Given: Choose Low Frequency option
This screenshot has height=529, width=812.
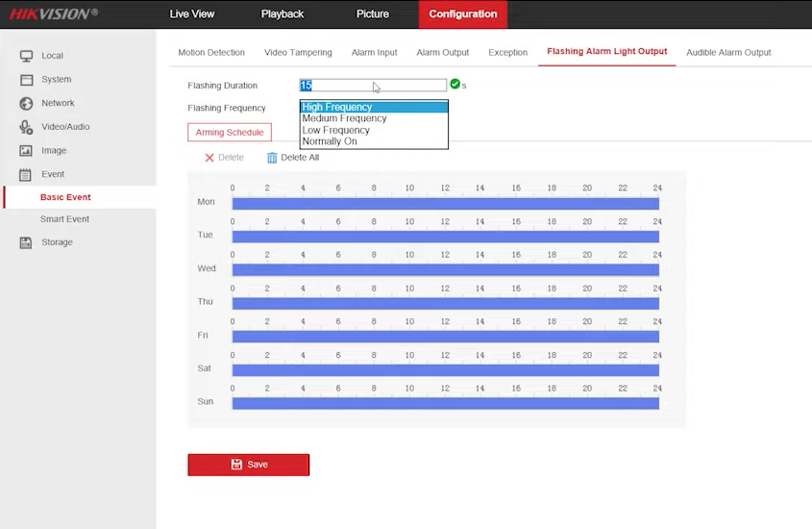Looking at the screenshot, I should point(373,130).
